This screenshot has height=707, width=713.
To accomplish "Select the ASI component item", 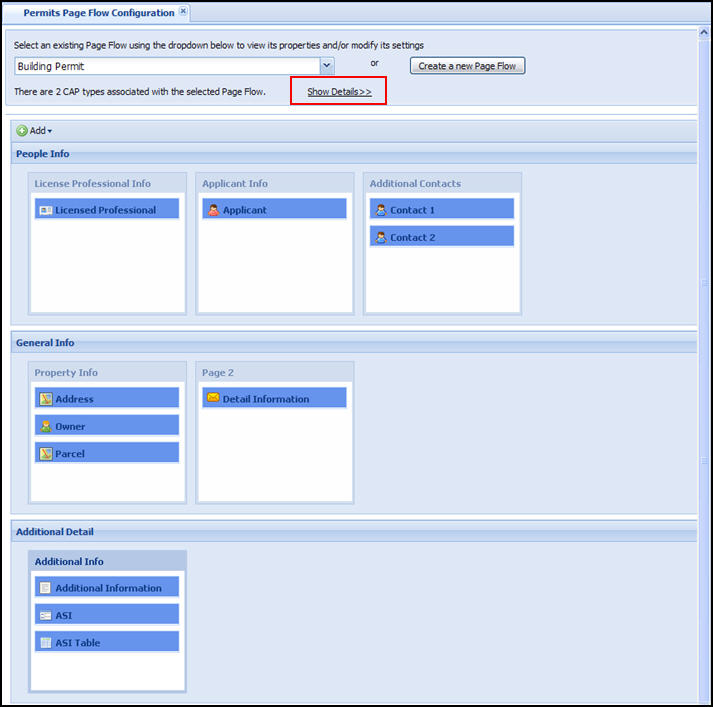I will [106, 615].
